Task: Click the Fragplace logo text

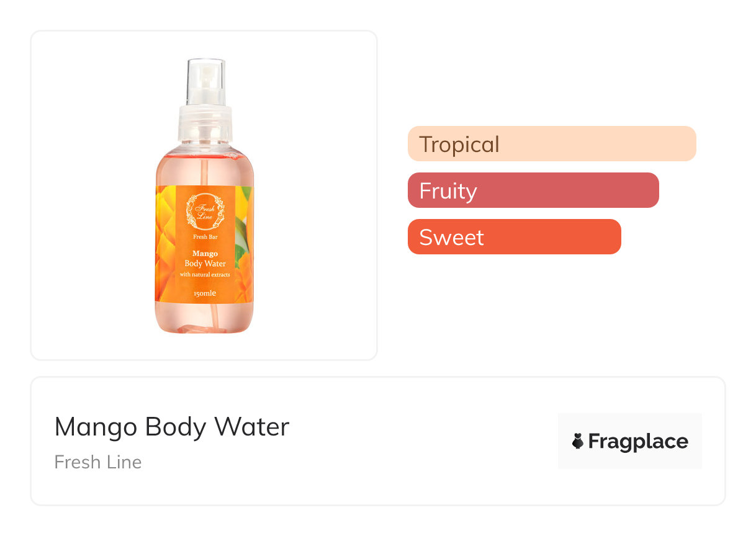Action: point(637,441)
